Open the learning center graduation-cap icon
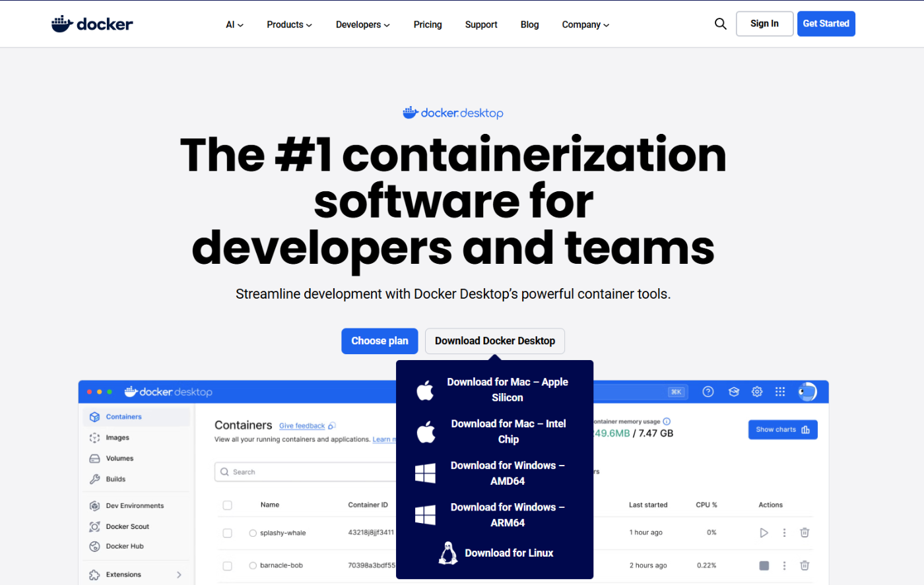 [x=733, y=392]
